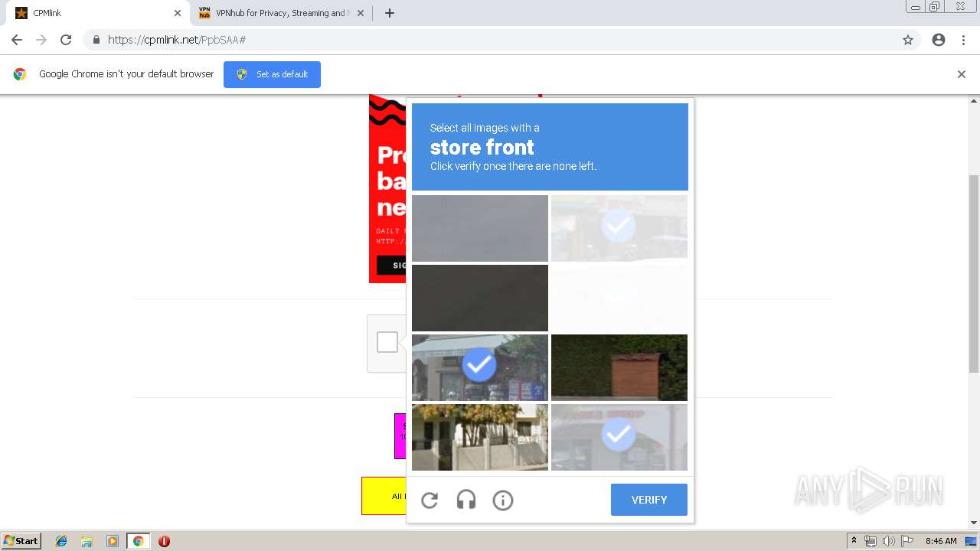Go back to previous page
980x551 pixels.
17,40
